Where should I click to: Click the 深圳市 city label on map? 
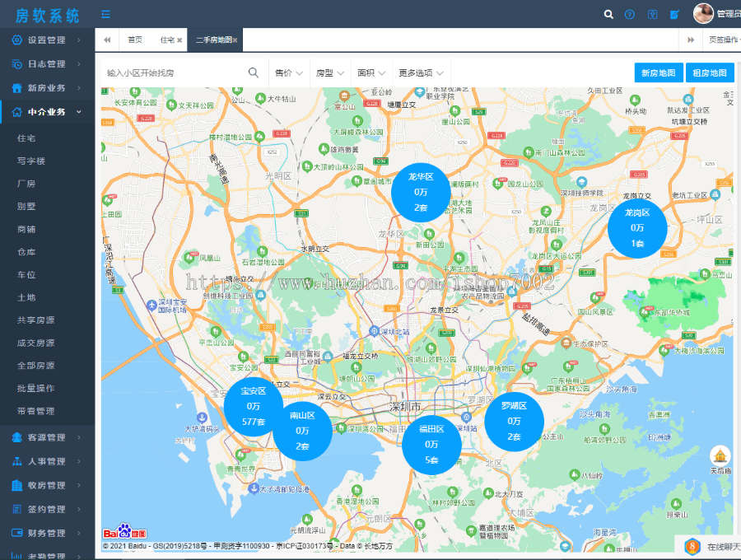[x=405, y=406]
